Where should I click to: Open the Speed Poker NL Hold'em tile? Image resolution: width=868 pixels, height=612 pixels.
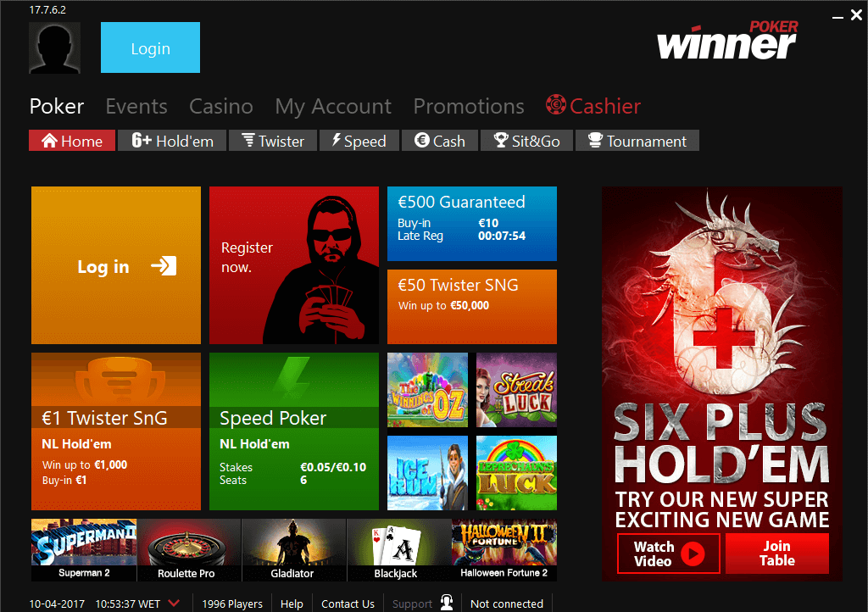[294, 431]
